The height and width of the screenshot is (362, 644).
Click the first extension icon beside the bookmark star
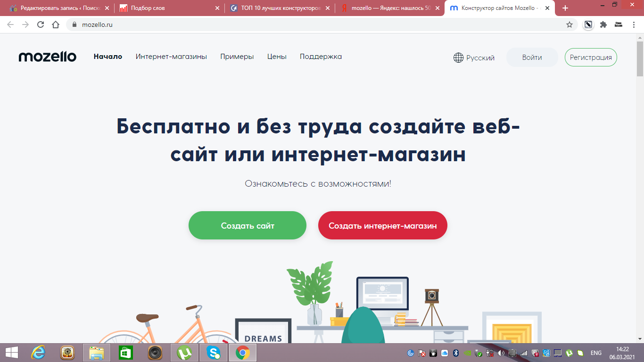(x=588, y=25)
